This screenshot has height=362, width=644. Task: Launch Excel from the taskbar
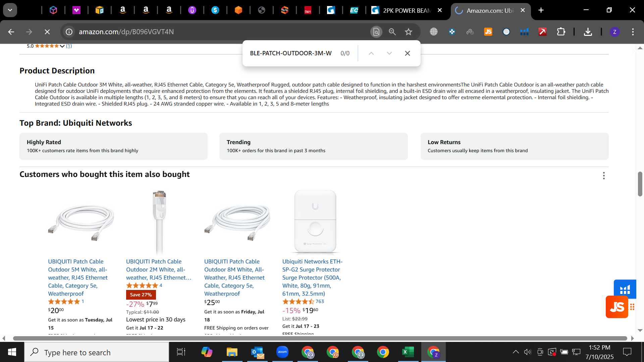point(408,352)
